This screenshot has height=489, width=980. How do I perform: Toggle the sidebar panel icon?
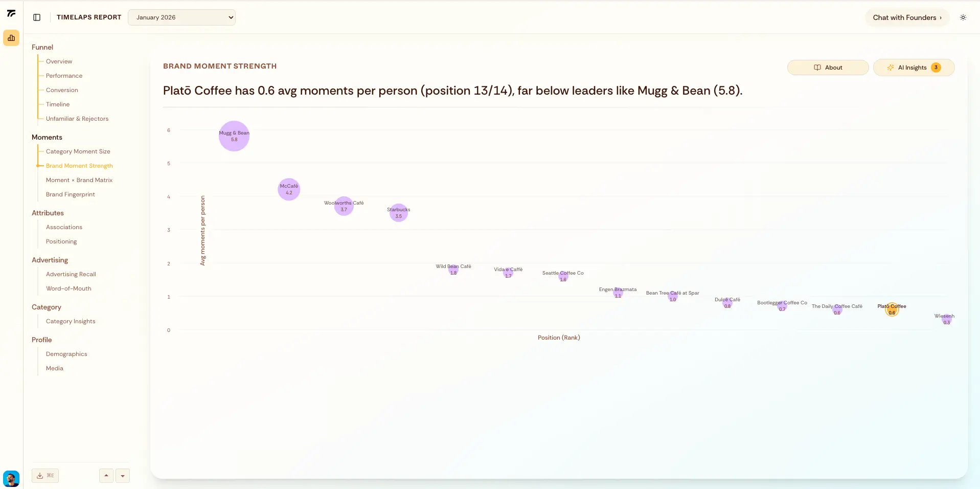coord(37,17)
